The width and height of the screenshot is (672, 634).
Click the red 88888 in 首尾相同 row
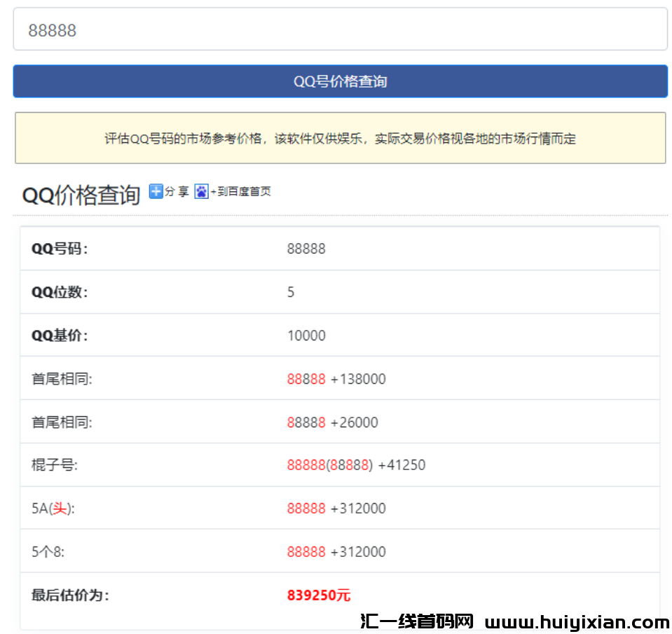303,378
